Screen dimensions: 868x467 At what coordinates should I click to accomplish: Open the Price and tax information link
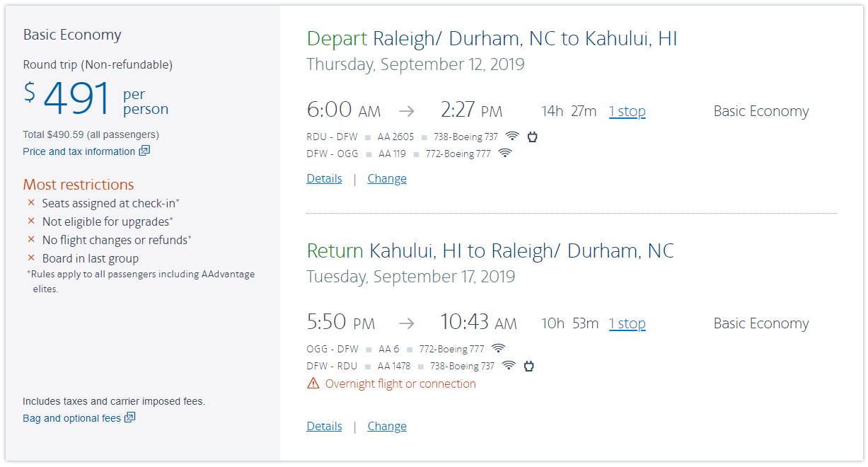point(79,151)
